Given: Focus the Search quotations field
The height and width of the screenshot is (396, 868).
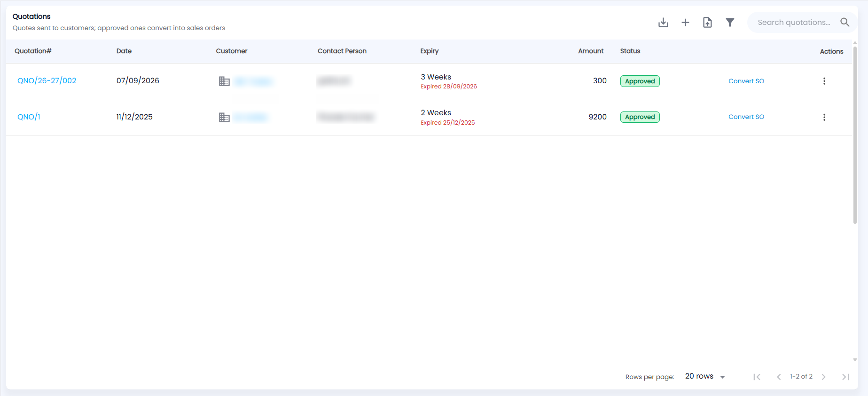Looking at the screenshot, I should [794, 22].
